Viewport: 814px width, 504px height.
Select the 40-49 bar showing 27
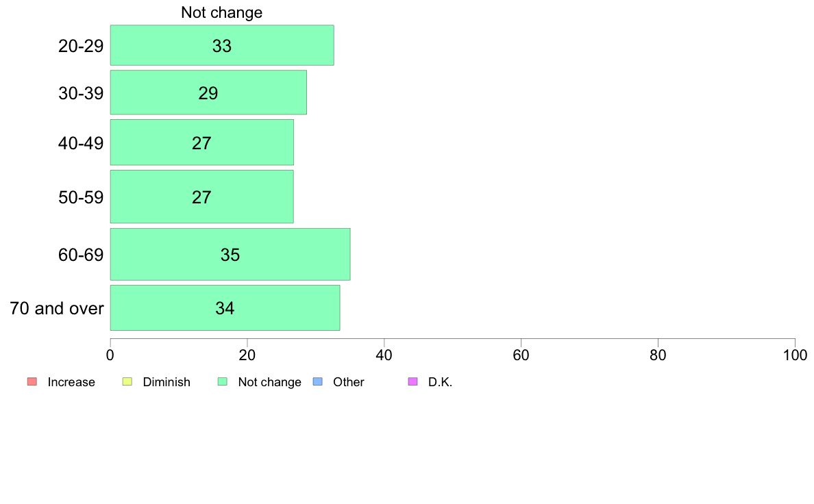click(202, 142)
